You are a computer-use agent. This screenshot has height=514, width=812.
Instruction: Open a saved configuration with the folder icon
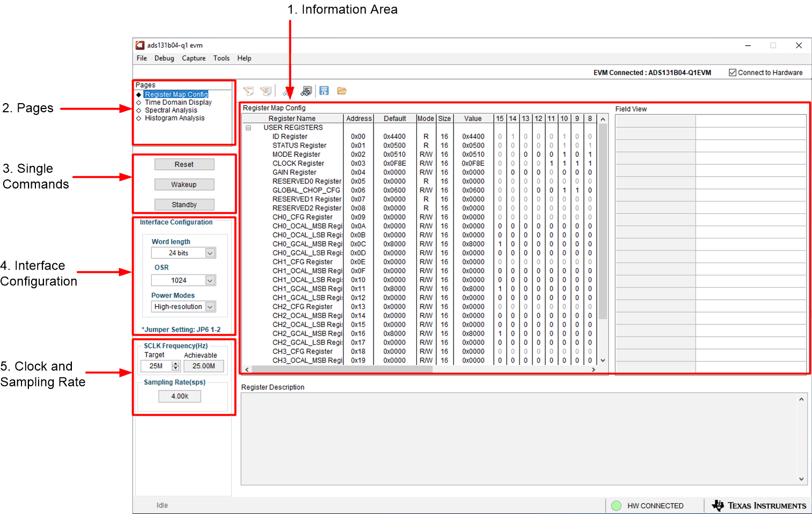click(342, 91)
